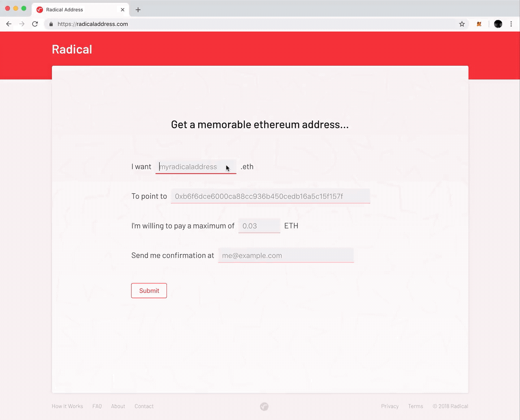Click the Radical header title

72,49
